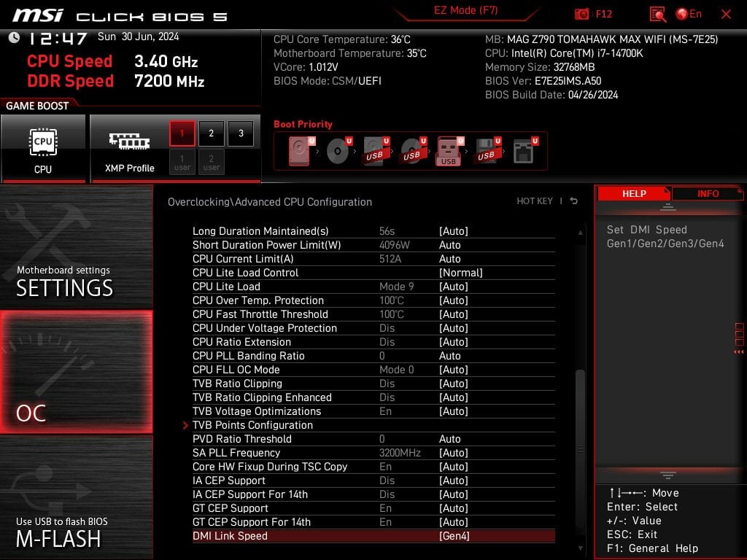Click the Overclocking\Advanced CPU Configuration breadcrumb

(270, 202)
